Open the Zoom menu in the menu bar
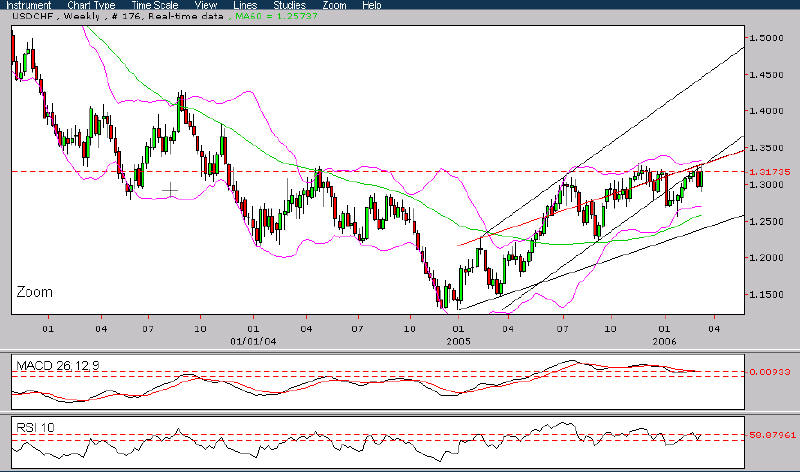 (x=334, y=5)
